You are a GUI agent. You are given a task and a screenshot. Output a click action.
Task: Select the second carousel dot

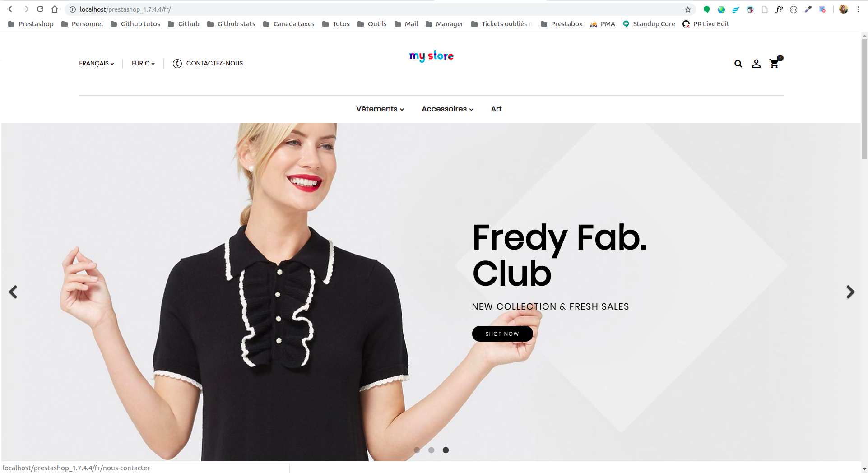click(431, 450)
